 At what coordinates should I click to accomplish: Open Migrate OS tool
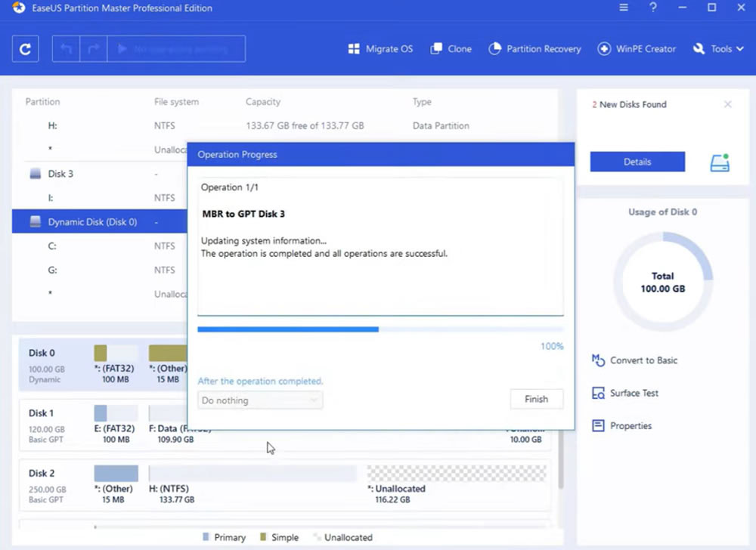(380, 48)
